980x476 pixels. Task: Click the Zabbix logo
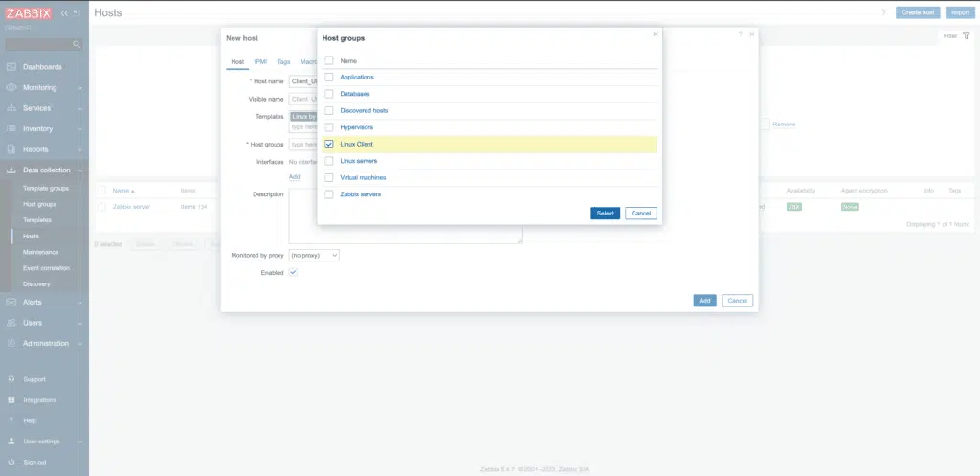(x=29, y=13)
